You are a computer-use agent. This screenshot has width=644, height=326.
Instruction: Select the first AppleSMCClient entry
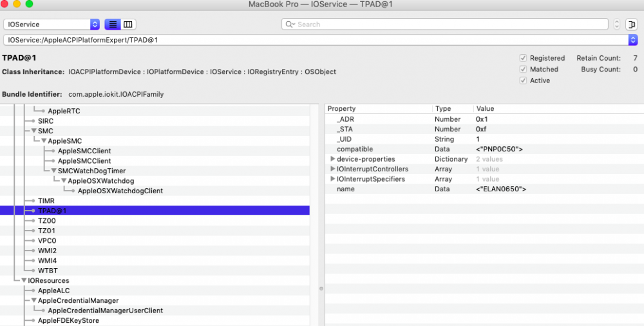84,151
